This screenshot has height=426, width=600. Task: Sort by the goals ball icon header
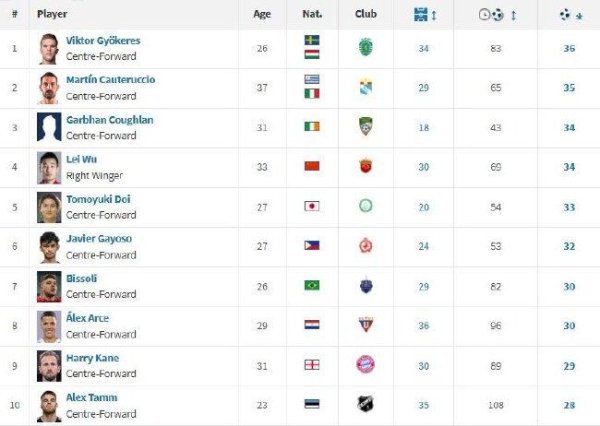[x=568, y=14]
